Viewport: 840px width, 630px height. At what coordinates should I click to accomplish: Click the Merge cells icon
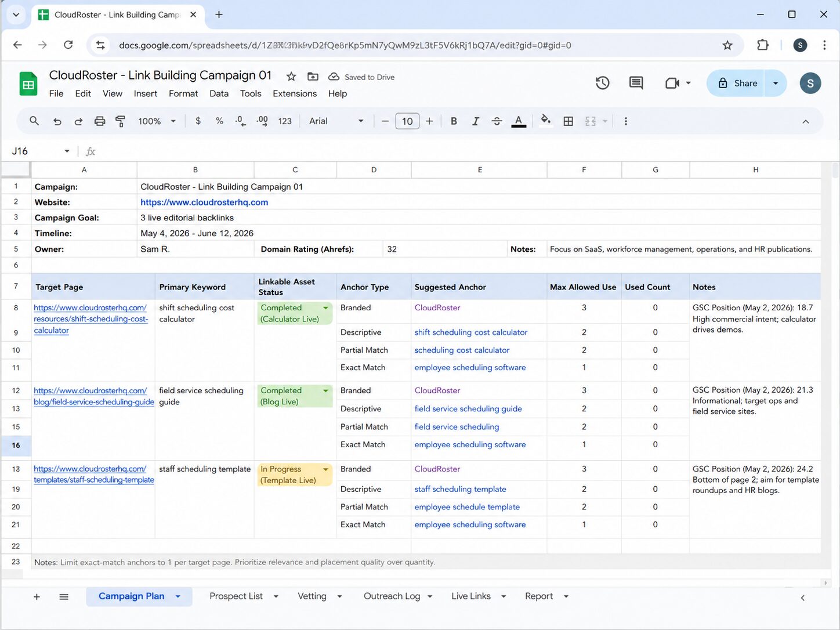591,121
